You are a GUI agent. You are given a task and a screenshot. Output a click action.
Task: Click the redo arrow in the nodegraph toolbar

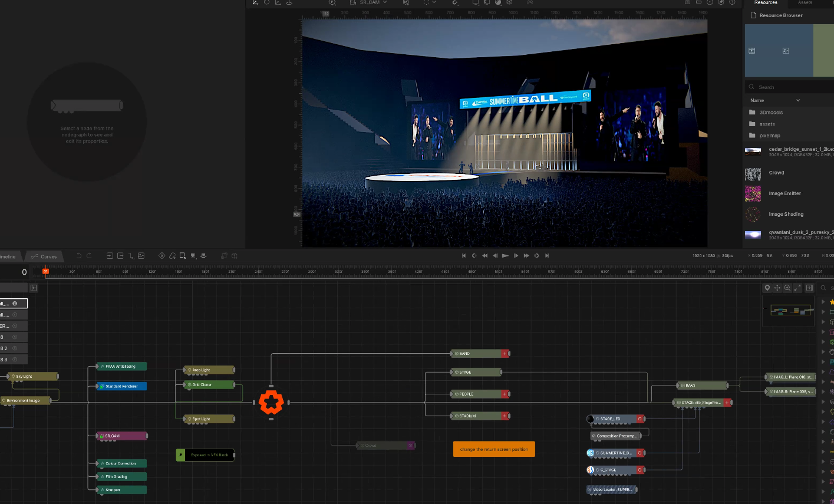90,256
